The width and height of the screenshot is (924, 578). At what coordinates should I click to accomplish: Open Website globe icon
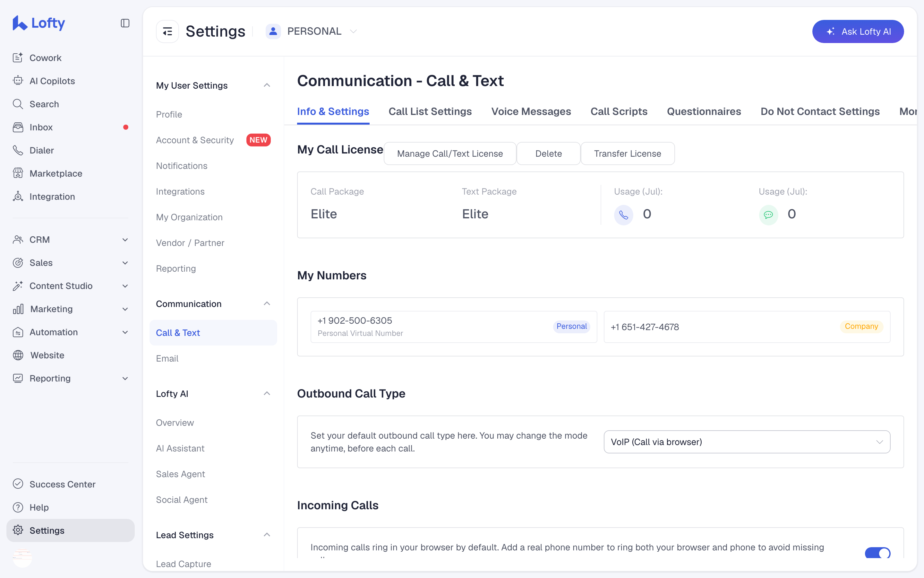[18, 355]
